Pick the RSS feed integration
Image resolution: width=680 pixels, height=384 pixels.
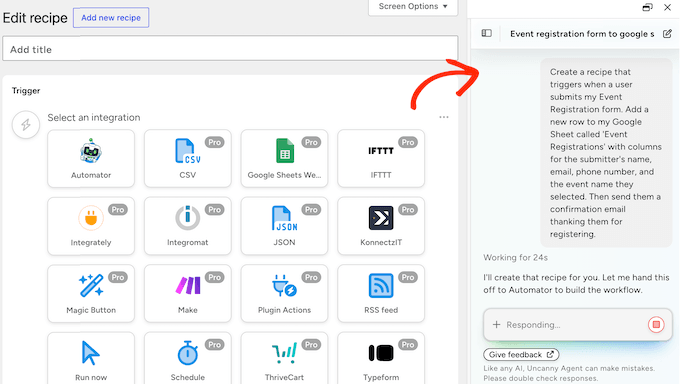tap(381, 293)
